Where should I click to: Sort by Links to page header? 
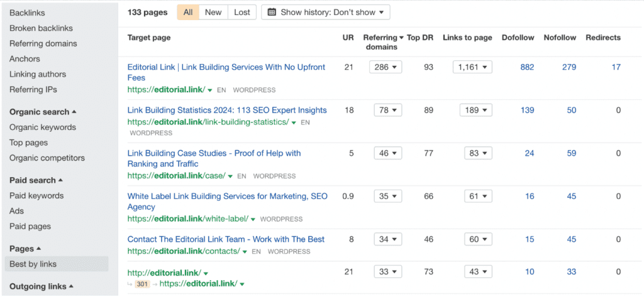[x=467, y=38]
